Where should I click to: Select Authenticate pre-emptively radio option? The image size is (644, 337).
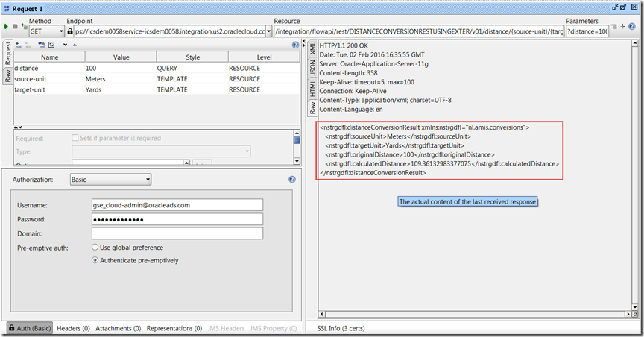[95, 260]
